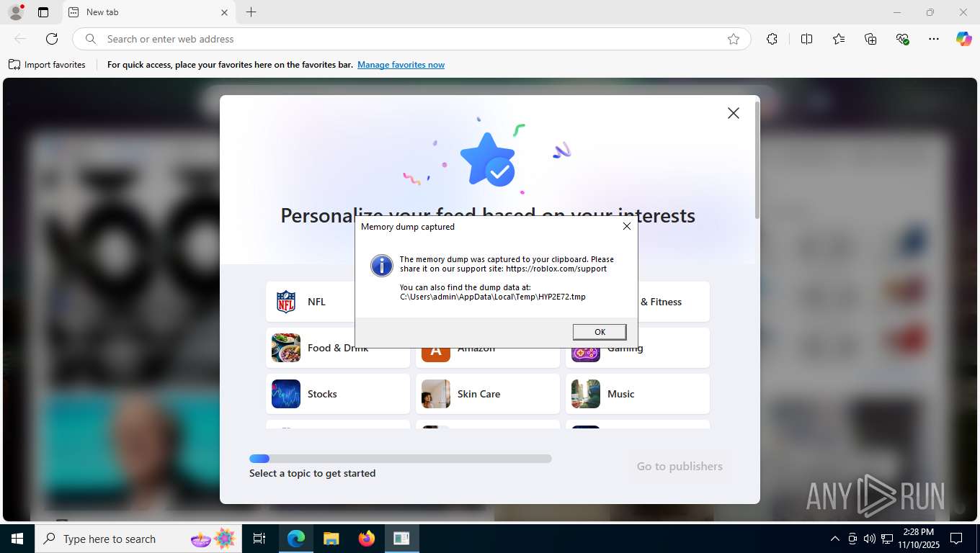Open Firefox from taskbar
Screen dimensions: 980x553
367,539
